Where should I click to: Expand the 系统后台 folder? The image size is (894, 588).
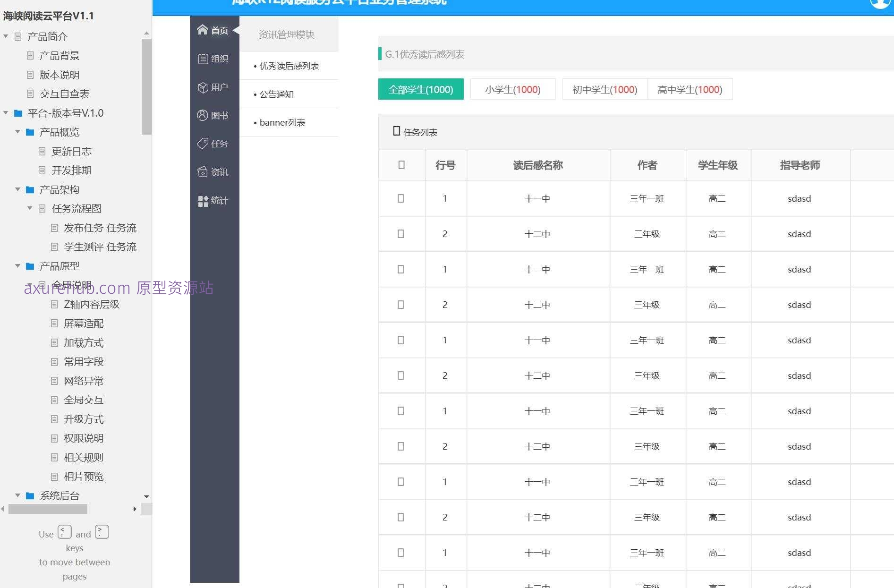tap(17, 495)
